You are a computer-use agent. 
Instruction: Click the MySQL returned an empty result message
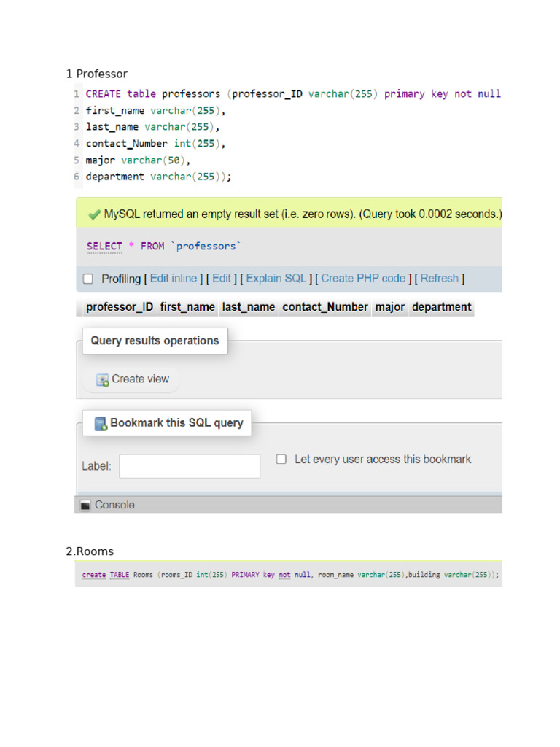(303, 214)
